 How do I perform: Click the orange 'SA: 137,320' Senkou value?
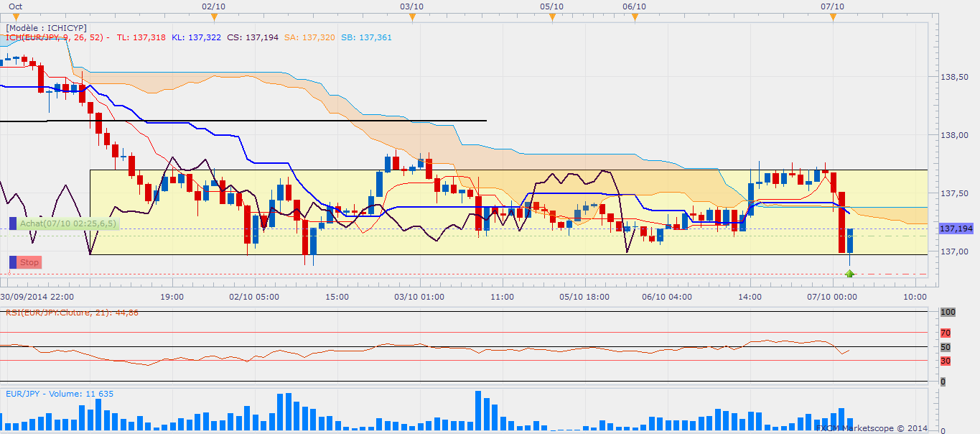(309, 37)
